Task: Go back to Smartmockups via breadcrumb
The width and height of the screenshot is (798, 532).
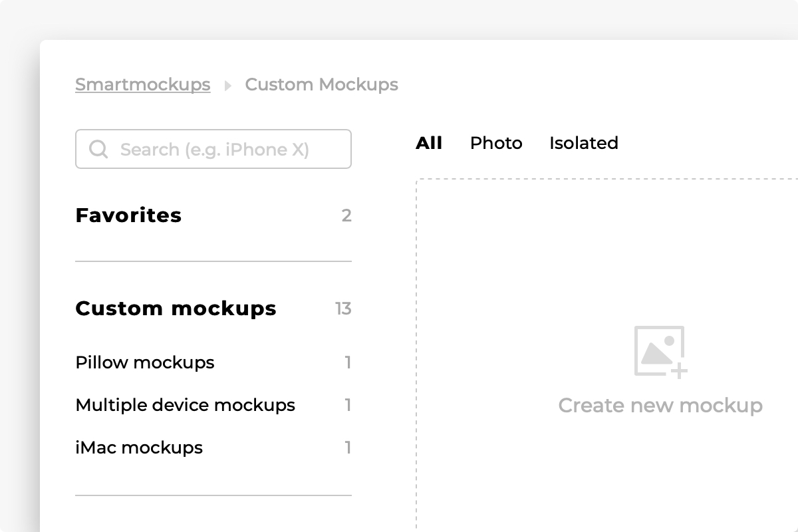Action: [142, 85]
